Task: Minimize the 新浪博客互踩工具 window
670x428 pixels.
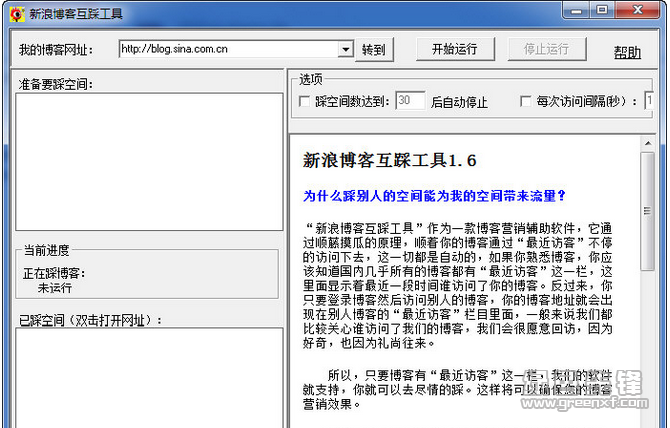Action: (x=576, y=10)
